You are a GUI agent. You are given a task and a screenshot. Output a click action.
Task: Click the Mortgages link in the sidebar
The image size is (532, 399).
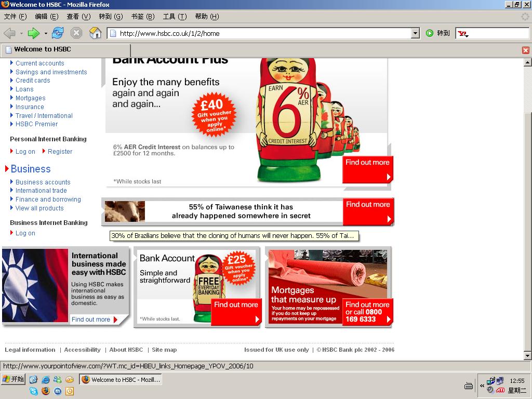pos(30,98)
